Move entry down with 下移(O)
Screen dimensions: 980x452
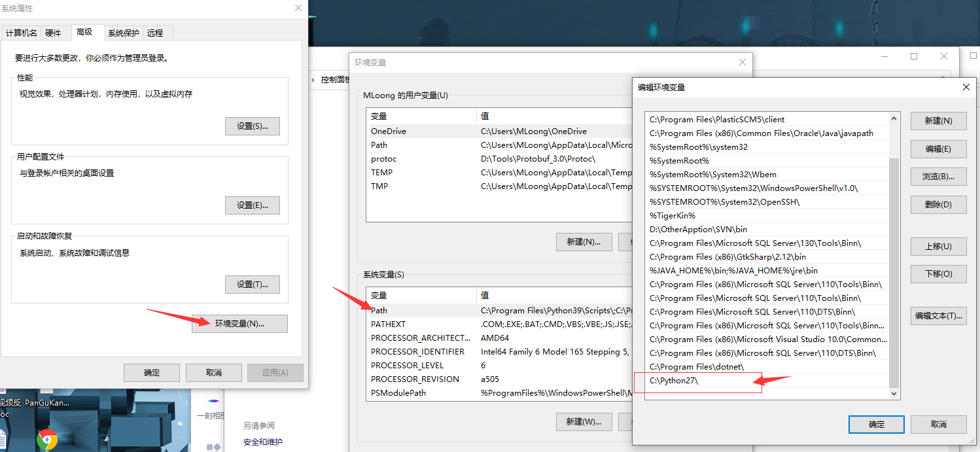[x=938, y=273]
